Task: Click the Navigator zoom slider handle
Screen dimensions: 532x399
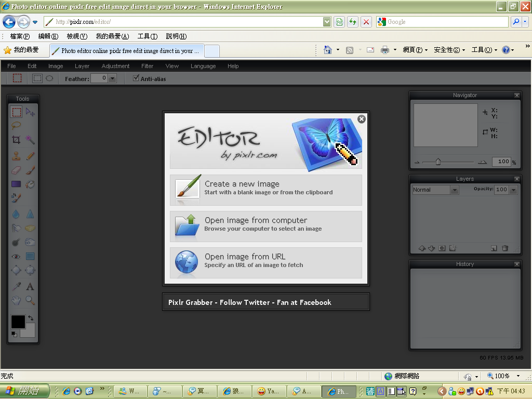Action: pos(438,162)
